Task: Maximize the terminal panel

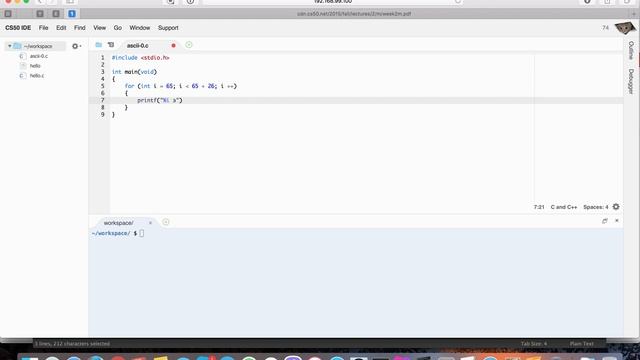Action: [604, 221]
